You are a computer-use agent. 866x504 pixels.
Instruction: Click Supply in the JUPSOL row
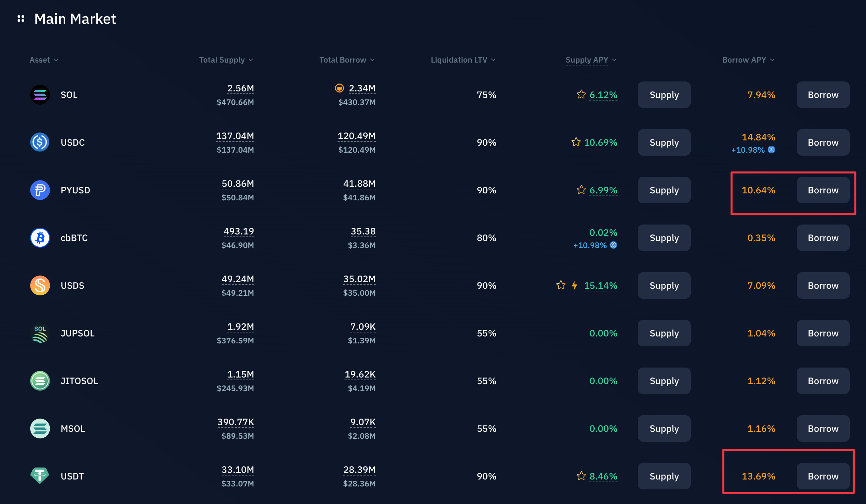(664, 333)
